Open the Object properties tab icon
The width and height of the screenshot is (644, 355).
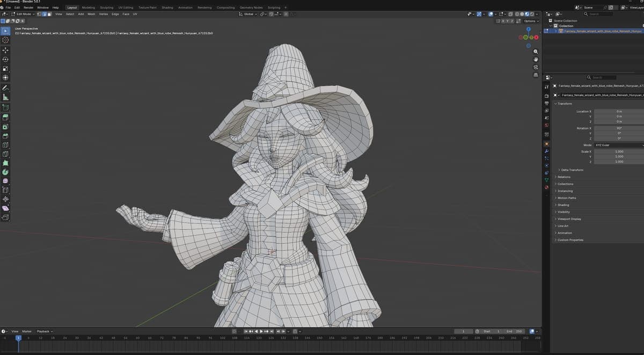pos(546,144)
